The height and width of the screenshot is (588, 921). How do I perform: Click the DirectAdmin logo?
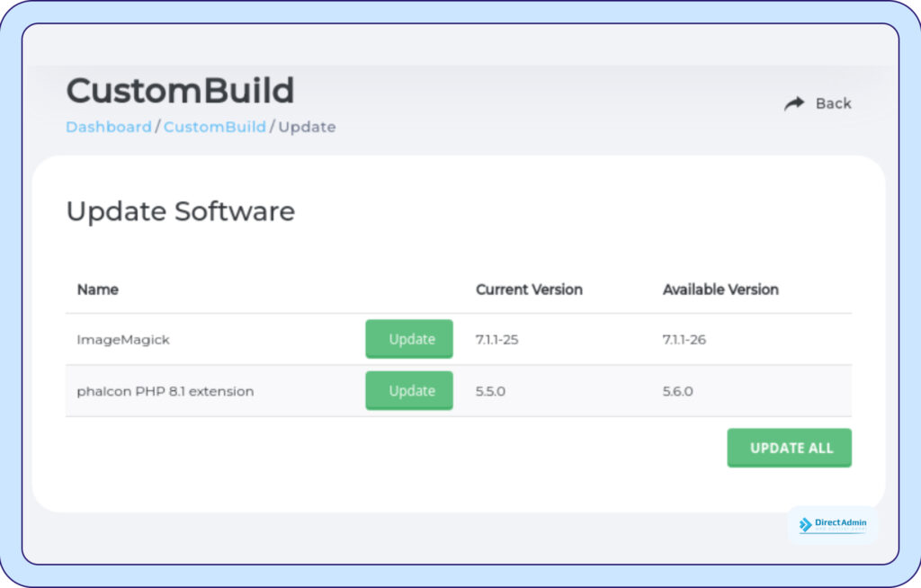tap(832, 524)
